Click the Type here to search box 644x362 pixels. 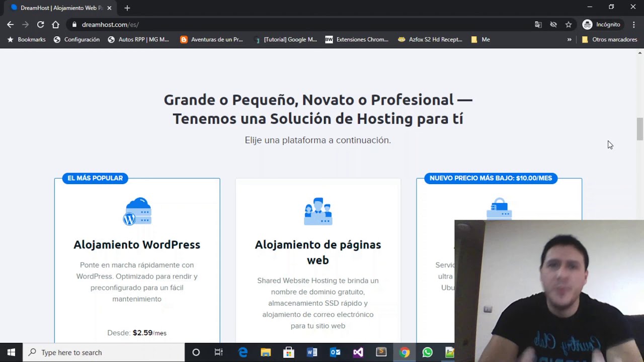[x=104, y=352]
